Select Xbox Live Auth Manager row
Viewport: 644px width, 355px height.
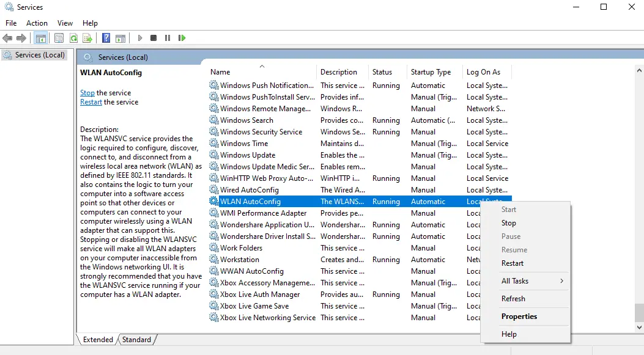(x=344, y=295)
